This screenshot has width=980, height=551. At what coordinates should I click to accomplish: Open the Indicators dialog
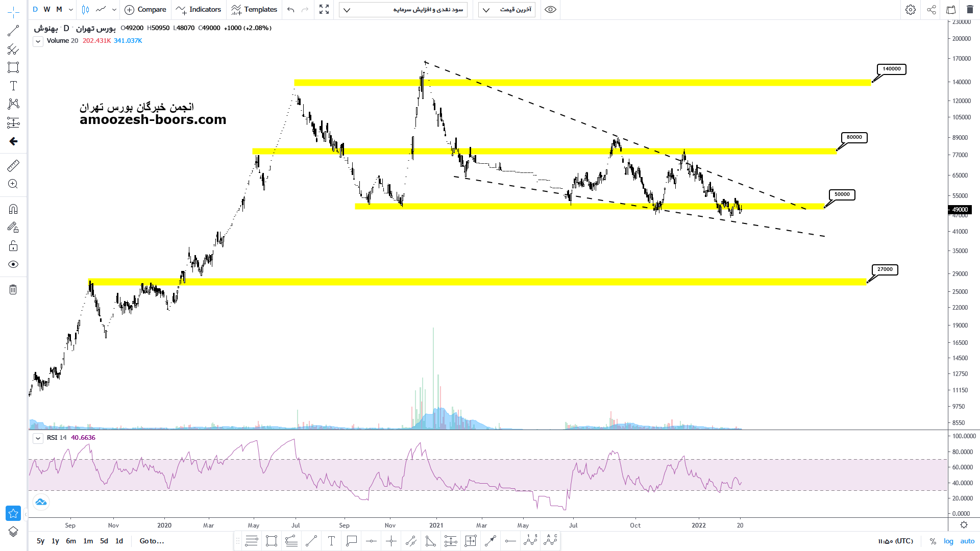[x=199, y=10]
